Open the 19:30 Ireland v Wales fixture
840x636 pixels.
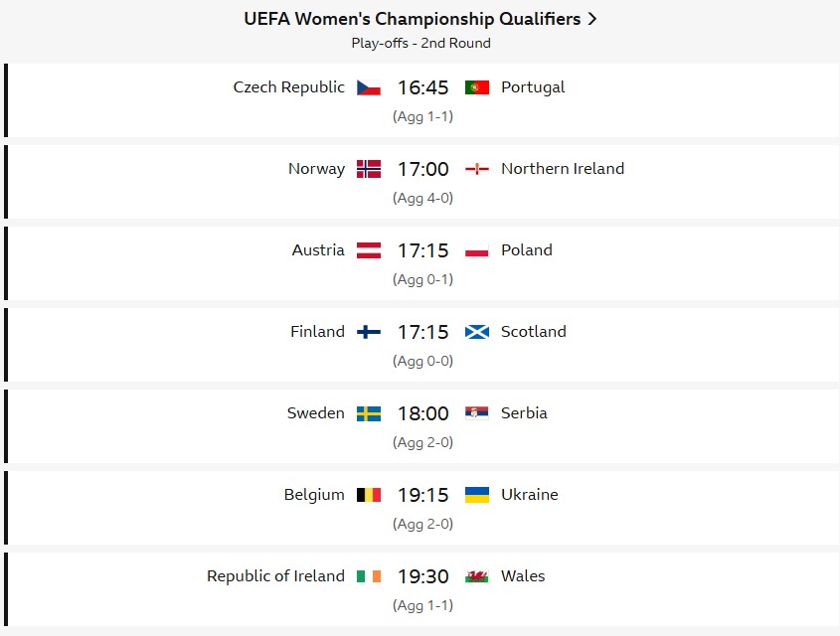point(422,576)
